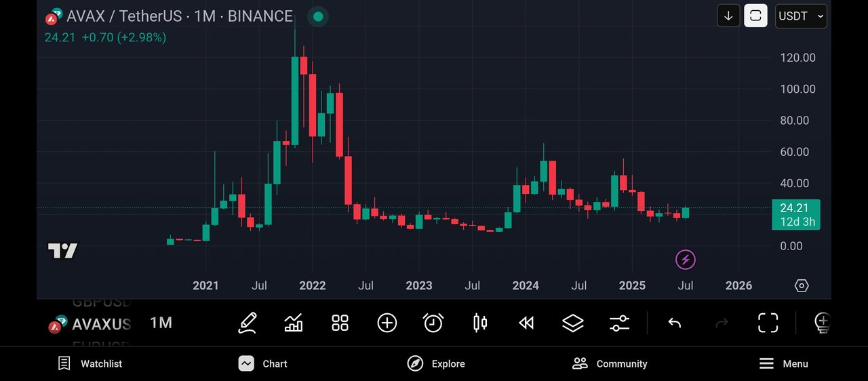The image size is (868, 381).
Task: Click the 0.00 price axis label
Action: [x=791, y=246]
